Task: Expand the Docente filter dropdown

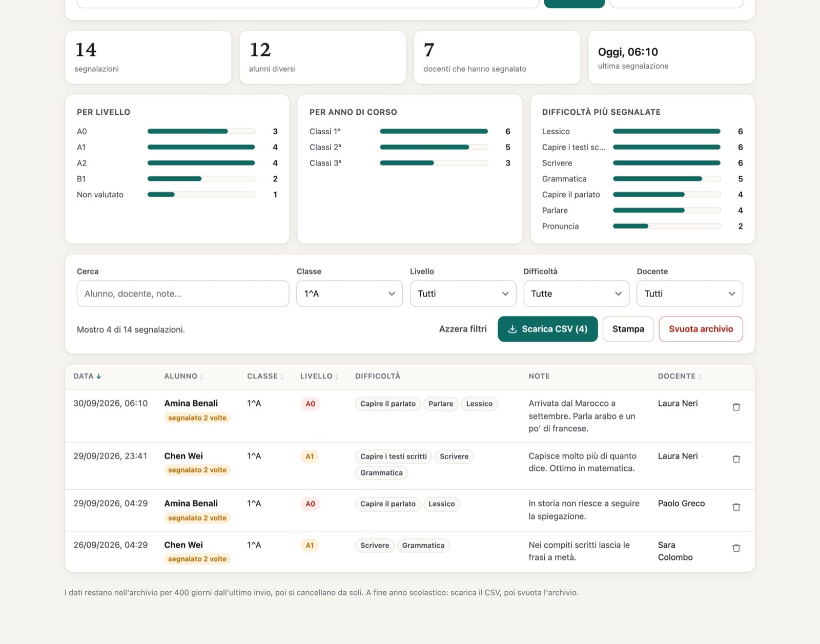Action: [x=690, y=294]
